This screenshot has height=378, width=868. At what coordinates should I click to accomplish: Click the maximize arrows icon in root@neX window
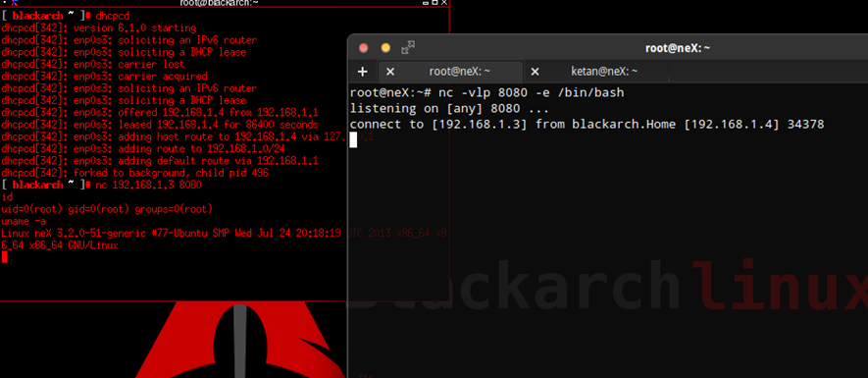pos(408,48)
